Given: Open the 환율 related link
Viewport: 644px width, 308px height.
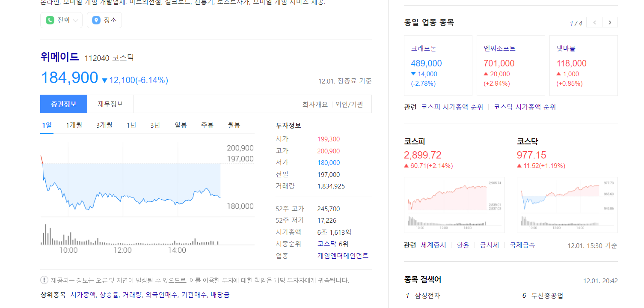Looking at the screenshot, I should [463, 245].
